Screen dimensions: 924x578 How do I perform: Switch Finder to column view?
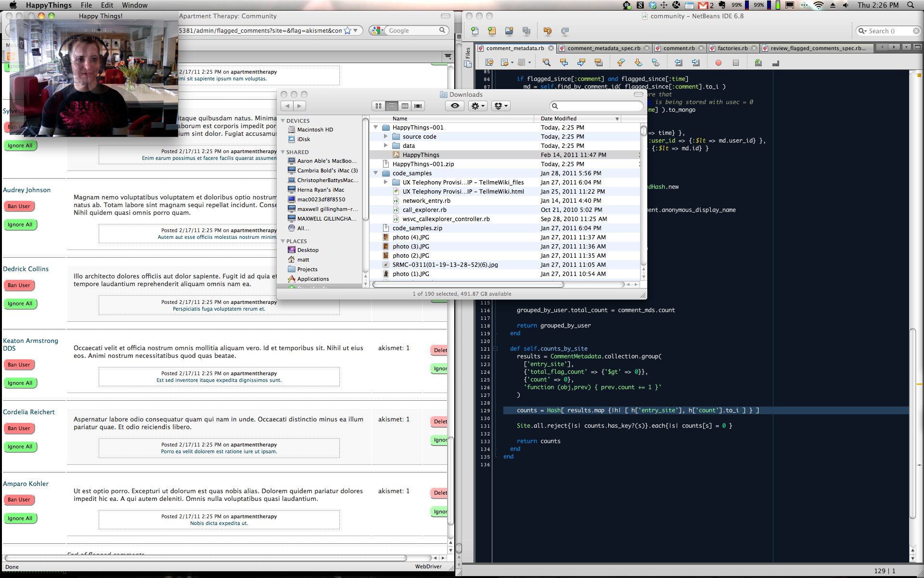click(405, 106)
